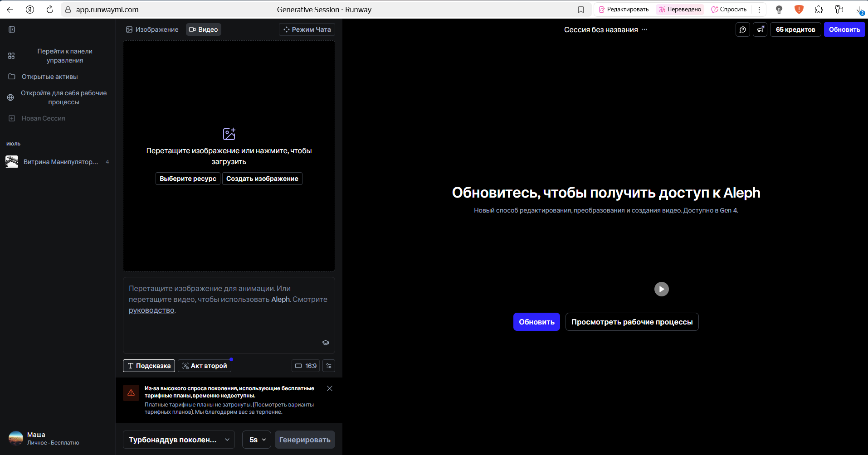Click the Переведено translation button
The image size is (868, 455).
tap(680, 10)
